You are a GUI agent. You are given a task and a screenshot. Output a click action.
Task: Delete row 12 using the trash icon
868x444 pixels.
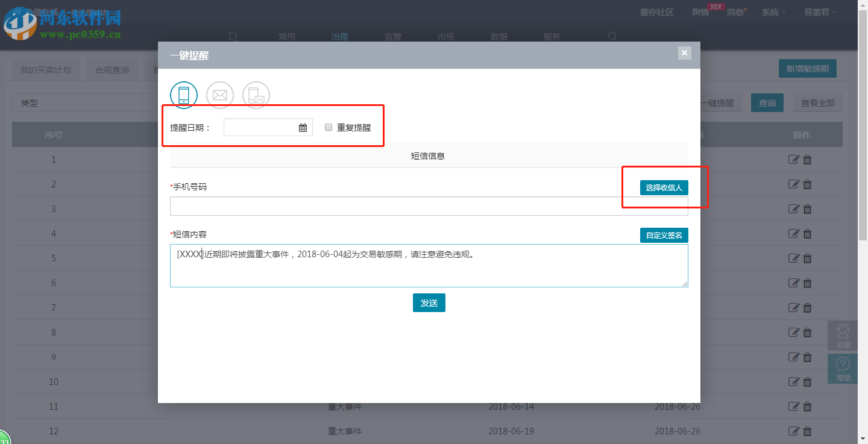(807, 431)
